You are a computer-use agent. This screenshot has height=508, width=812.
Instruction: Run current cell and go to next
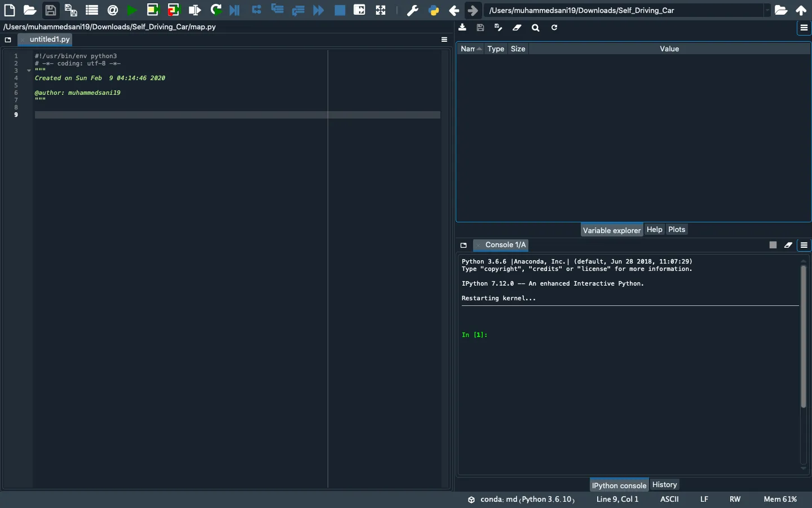coord(174,10)
